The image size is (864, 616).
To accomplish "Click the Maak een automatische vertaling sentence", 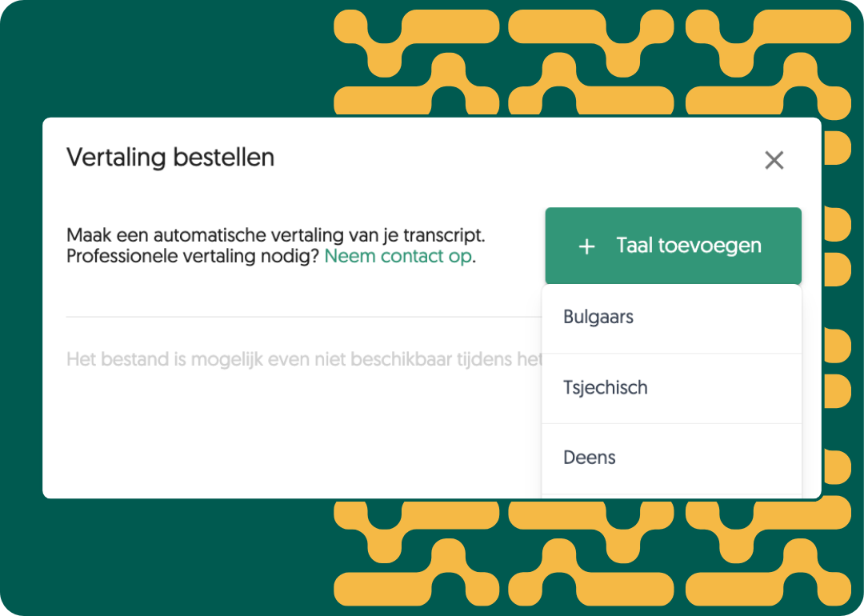I will tap(275, 235).
